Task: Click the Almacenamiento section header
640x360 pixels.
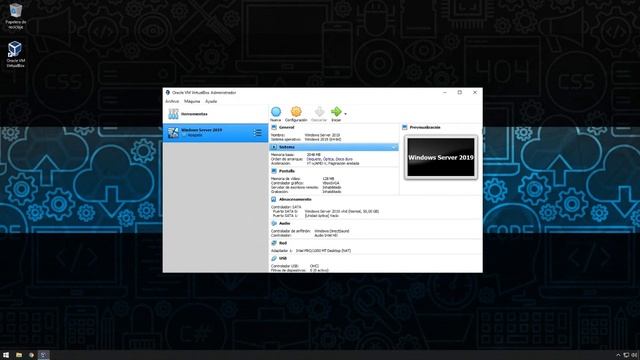Action: tap(295, 199)
